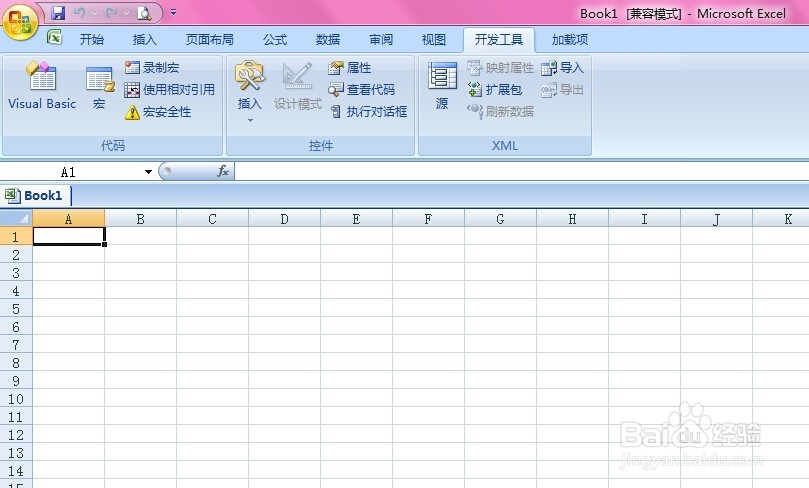This screenshot has height=488, width=809.
Task: Switch to the 视图 tab
Action: (x=433, y=40)
